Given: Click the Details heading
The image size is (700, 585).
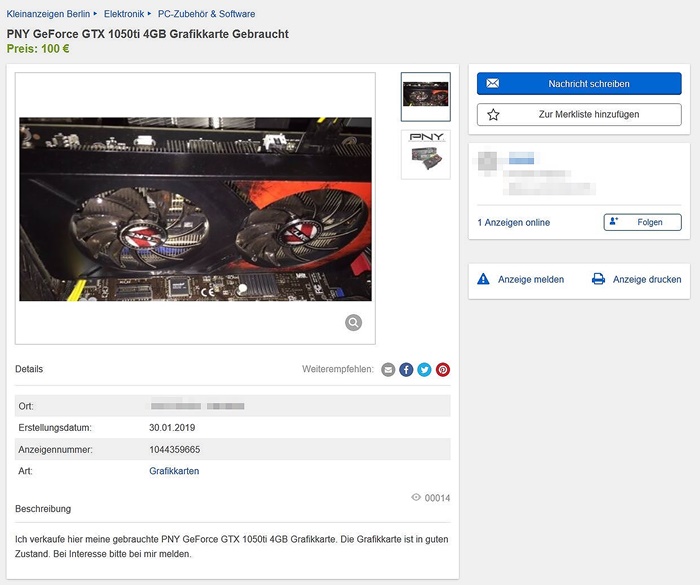Looking at the screenshot, I should click(29, 369).
